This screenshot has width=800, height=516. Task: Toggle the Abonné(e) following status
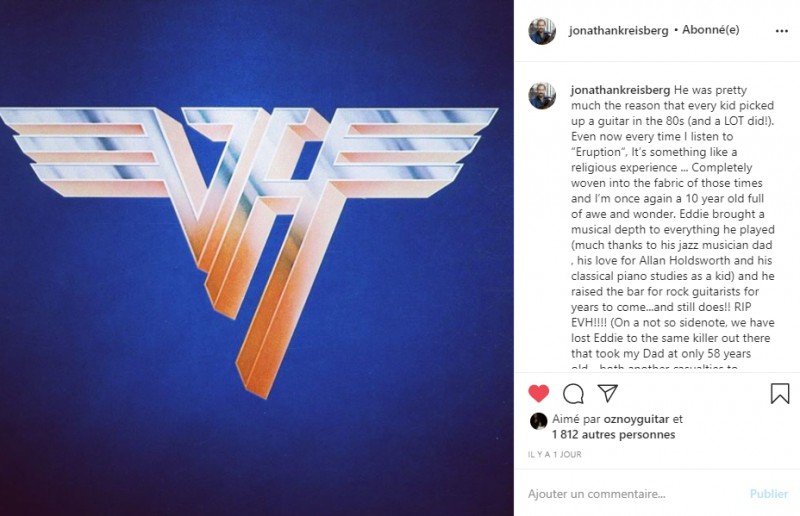coord(711,30)
